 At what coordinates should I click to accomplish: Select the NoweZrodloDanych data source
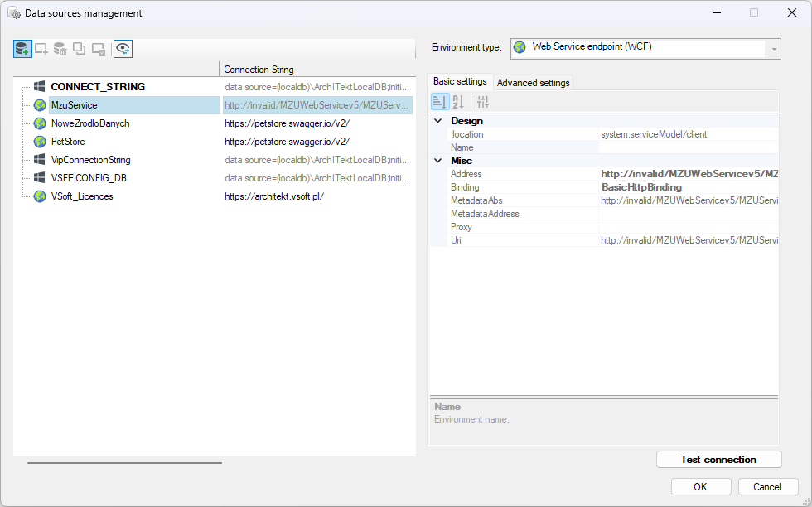tap(90, 123)
